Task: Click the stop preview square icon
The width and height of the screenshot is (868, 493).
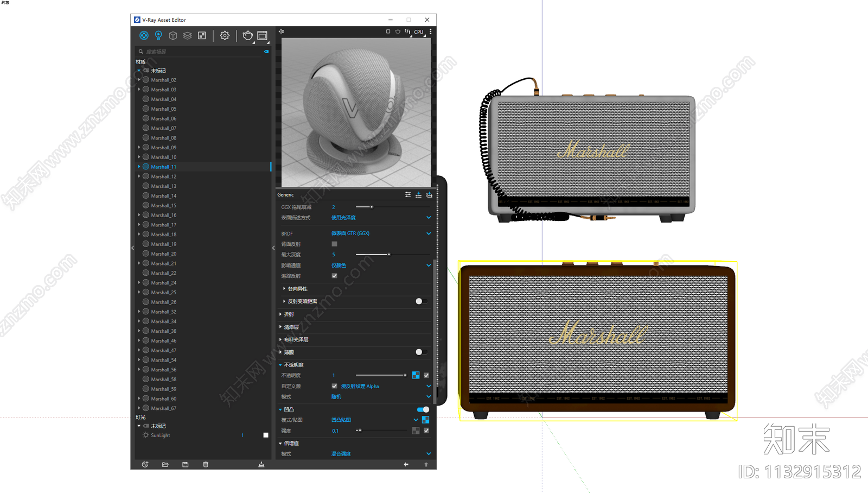Action: 388,31
